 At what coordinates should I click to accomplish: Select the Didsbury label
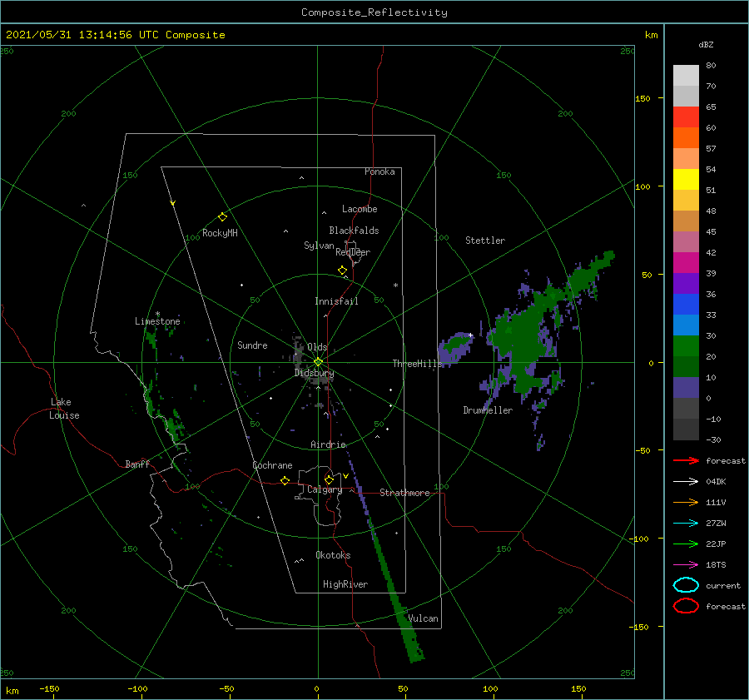pos(315,373)
